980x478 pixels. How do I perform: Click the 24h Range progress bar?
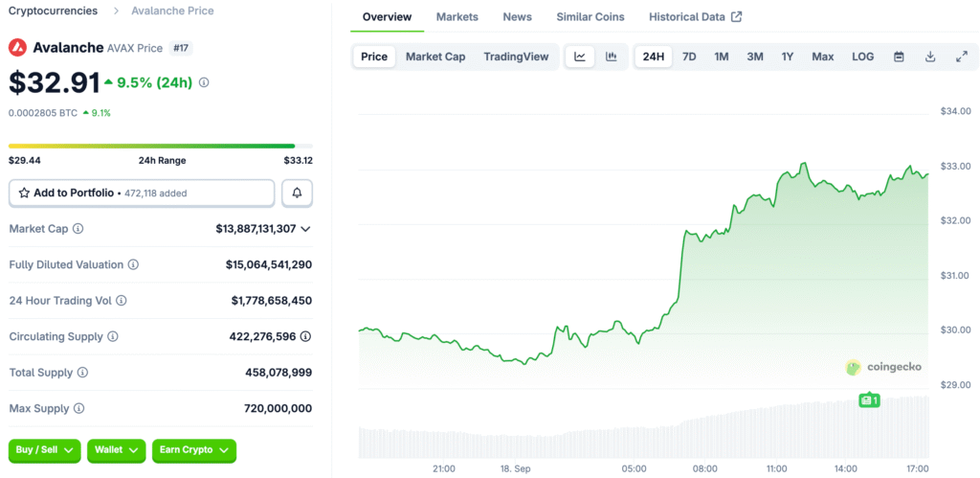click(161, 147)
